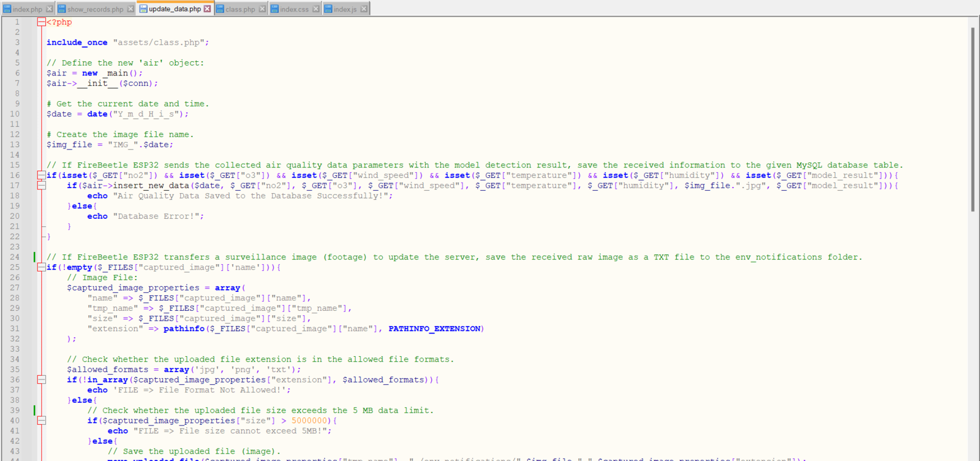Close the index.php tab
Screen dimensions: 980x461
[50, 9]
